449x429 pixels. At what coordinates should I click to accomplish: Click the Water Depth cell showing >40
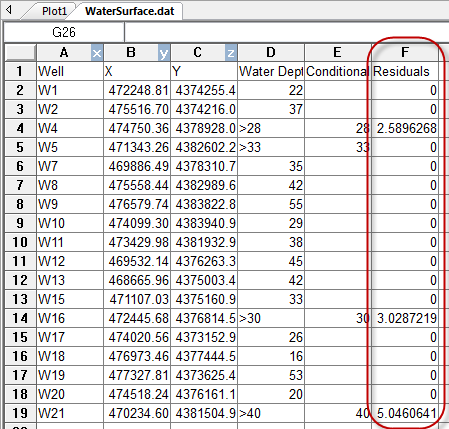coord(271,413)
